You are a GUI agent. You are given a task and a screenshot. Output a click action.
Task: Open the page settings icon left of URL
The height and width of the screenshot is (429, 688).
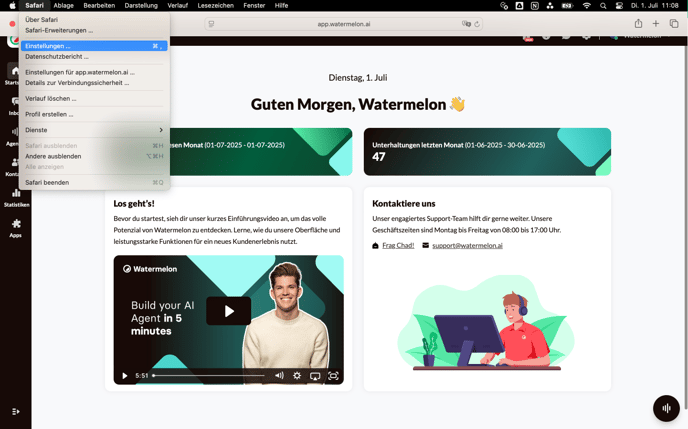tap(211, 24)
